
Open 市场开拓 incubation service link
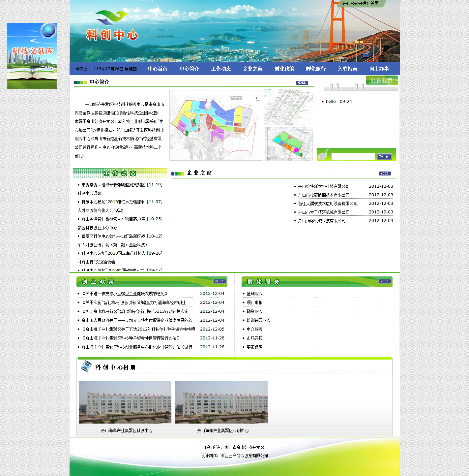click(254, 338)
